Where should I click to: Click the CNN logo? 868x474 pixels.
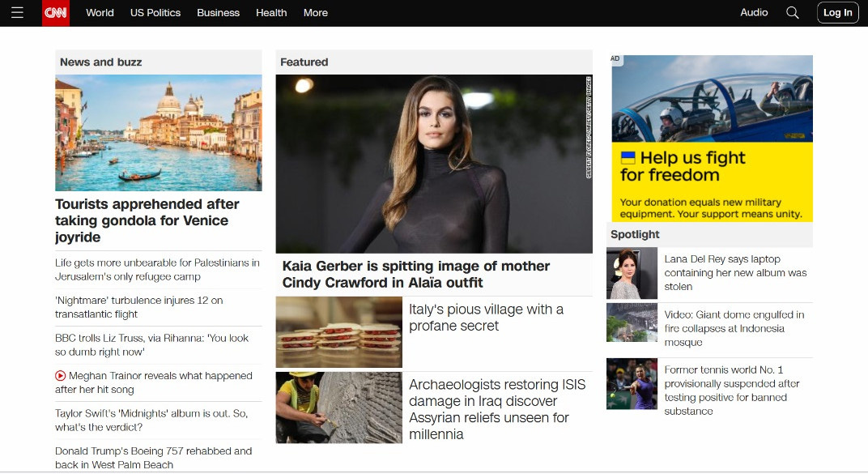[x=56, y=13]
